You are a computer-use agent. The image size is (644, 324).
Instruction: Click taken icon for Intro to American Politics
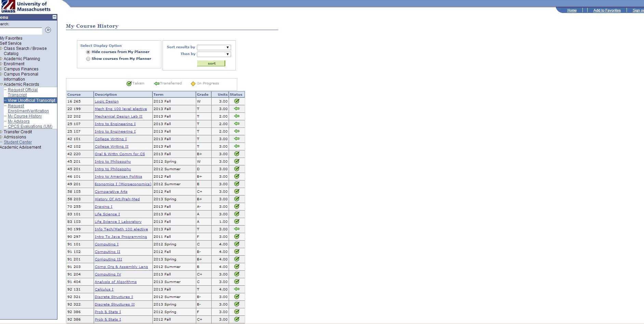point(237,176)
